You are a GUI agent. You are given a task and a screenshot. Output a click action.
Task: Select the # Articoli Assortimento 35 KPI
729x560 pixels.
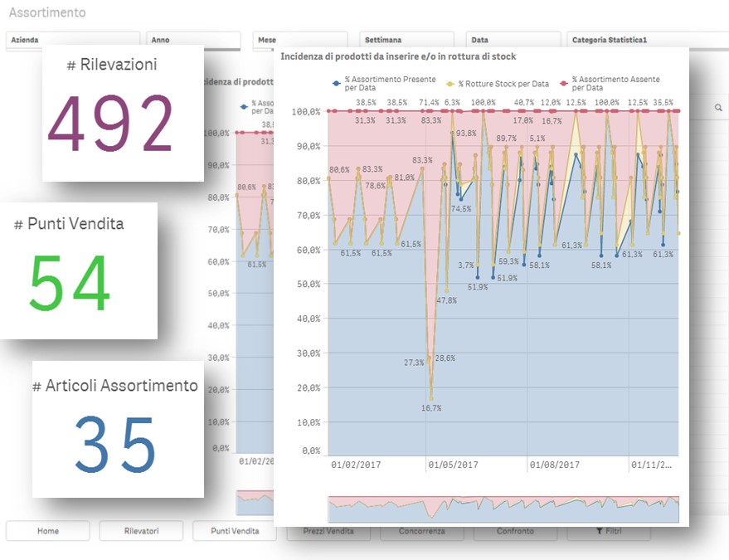[118, 429]
